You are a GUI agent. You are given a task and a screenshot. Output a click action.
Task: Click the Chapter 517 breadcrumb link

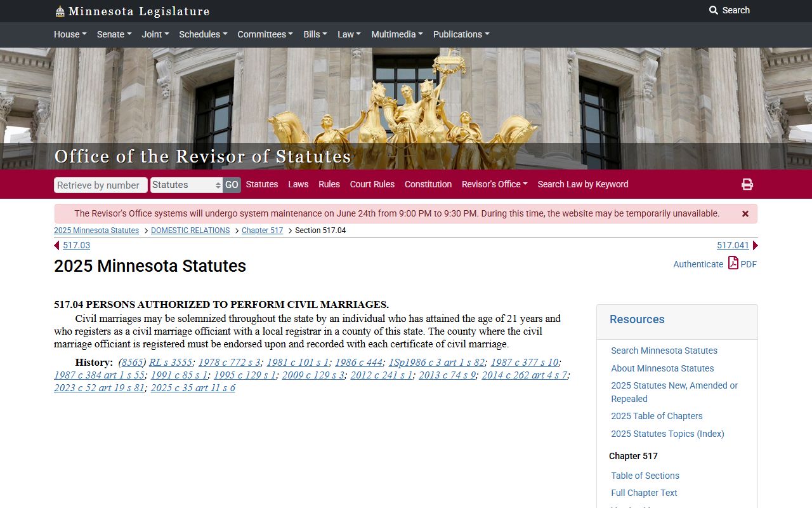263,231
